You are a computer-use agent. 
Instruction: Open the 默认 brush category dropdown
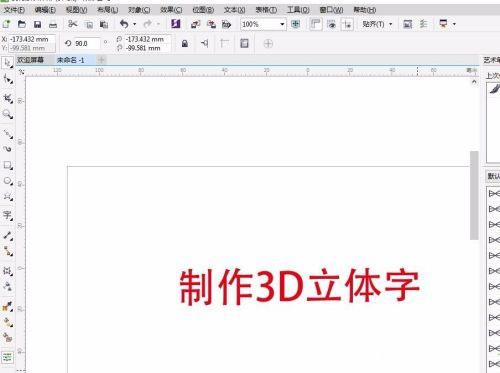pos(493,176)
